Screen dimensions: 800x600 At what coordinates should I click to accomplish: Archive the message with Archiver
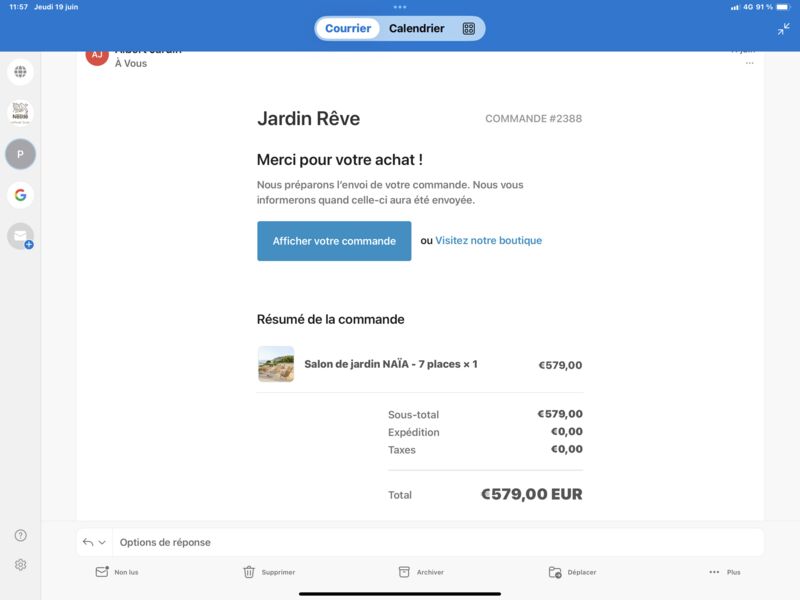point(421,572)
